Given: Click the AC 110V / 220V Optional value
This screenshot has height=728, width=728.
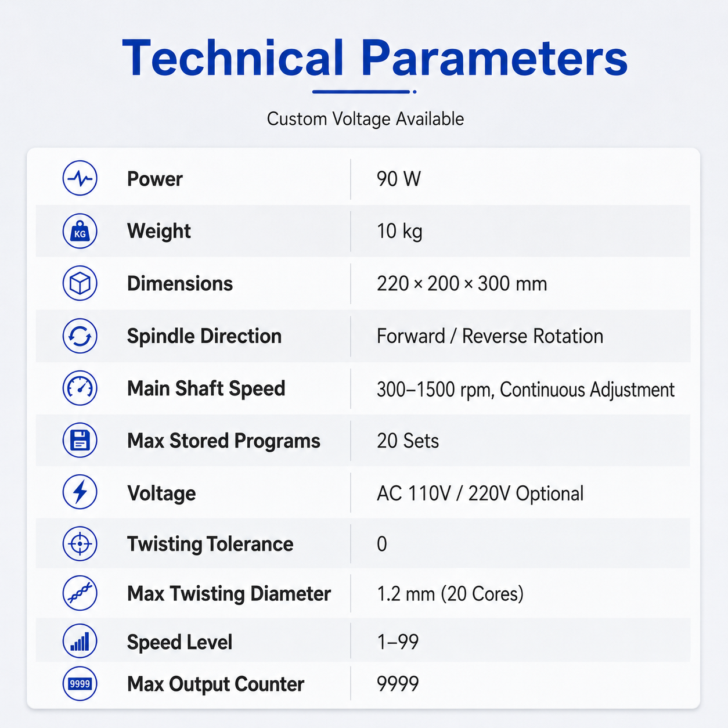Looking at the screenshot, I should (480, 493).
